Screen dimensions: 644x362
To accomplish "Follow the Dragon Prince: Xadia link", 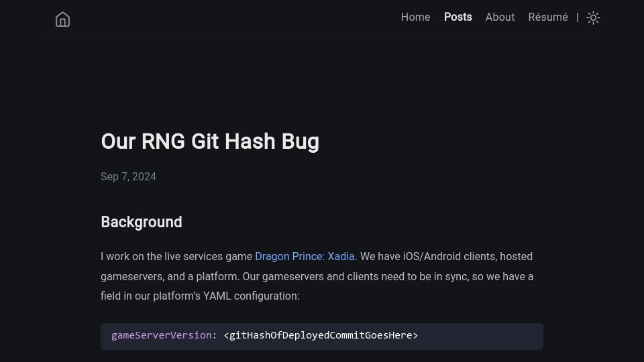I will click(x=305, y=257).
